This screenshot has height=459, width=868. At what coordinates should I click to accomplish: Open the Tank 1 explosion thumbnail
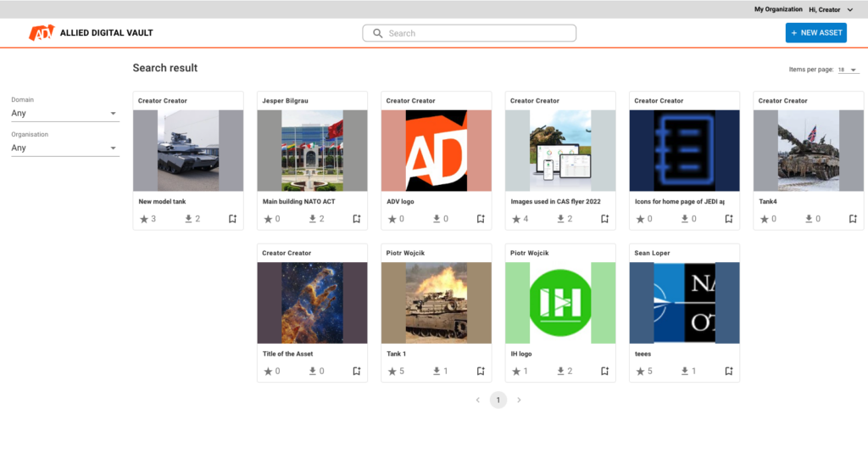tap(437, 302)
